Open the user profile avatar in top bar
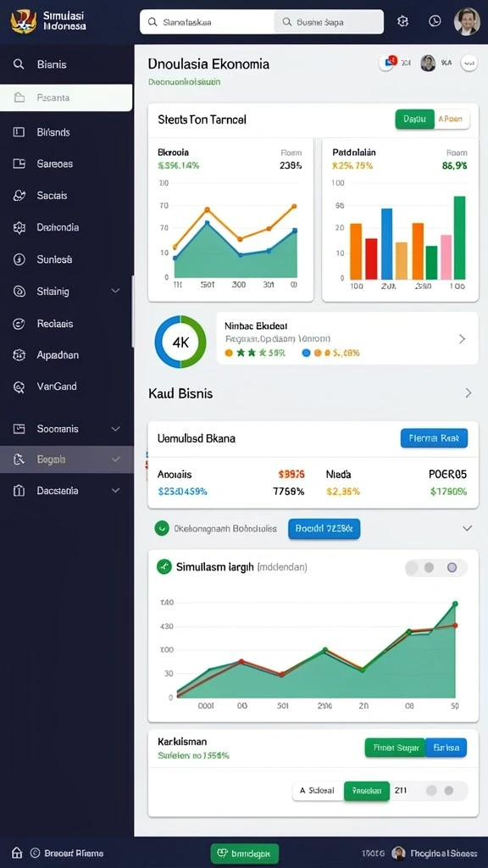This screenshot has height=868, width=488. [x=467, y=21]
